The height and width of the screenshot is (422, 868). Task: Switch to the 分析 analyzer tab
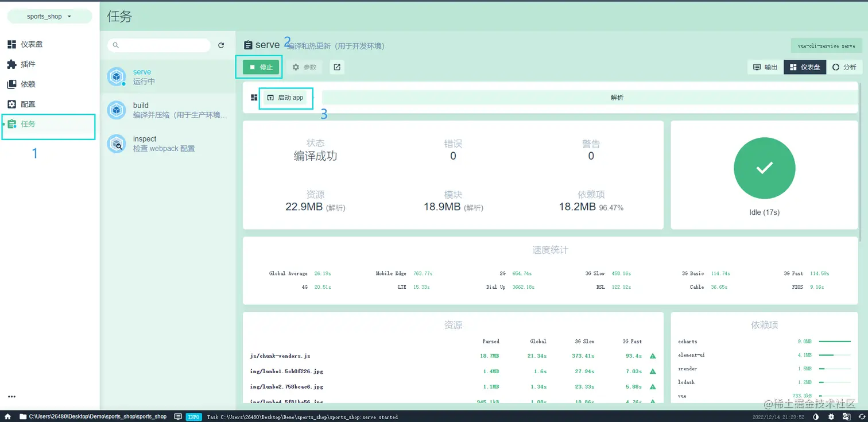tap(844, 67)
